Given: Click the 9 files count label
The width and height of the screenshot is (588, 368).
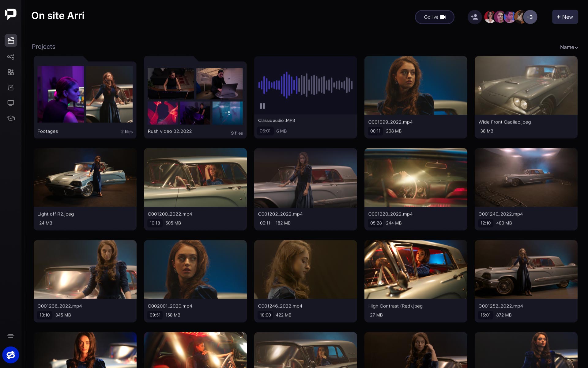Looking at the screenshot, I should [237, 133].
